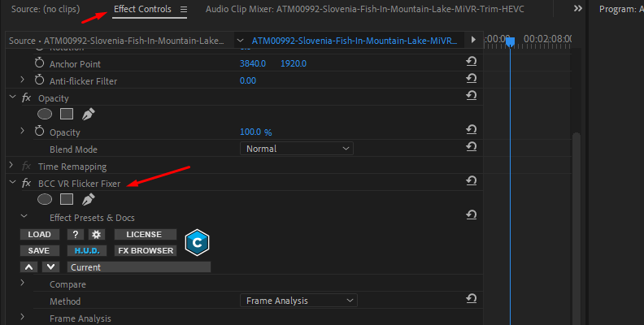Reset the Anti-flicker Filter parameter

click(x=471, y=80)
